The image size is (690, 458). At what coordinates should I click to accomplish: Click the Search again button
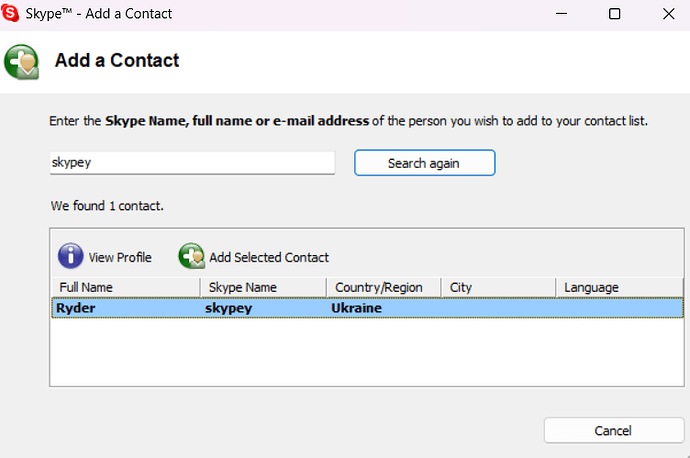tap(425, 163)
